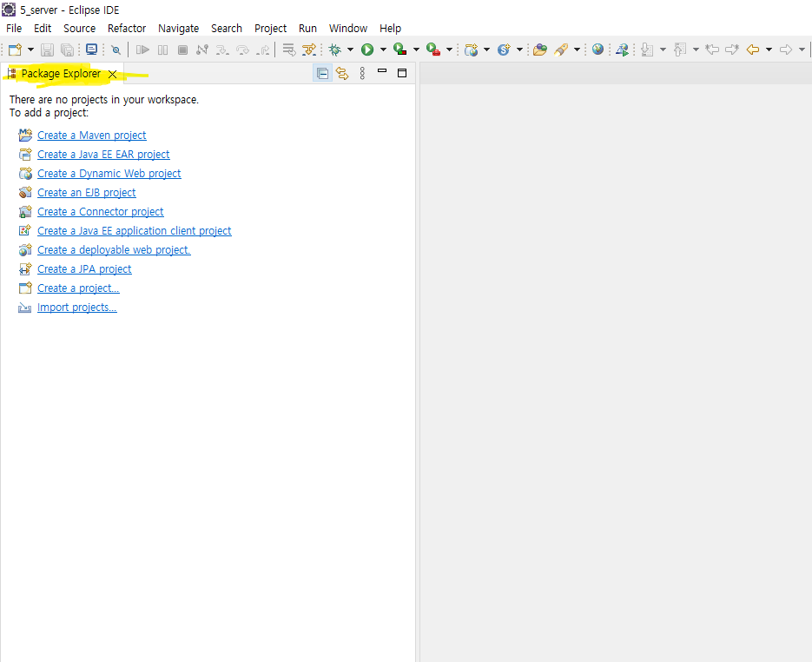Open the External Tools dropdown arrow
This screenshot has height=662, width=812.
(449, 50)
